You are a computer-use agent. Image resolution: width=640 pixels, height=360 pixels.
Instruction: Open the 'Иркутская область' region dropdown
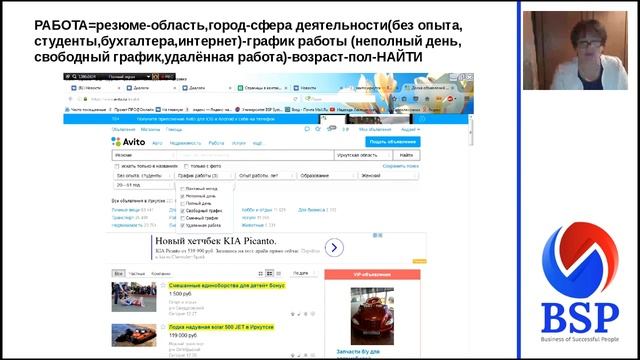[x=363, y=155]
